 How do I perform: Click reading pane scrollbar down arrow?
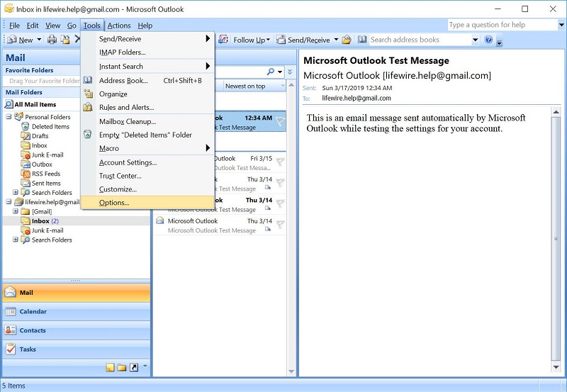point(556,367)
